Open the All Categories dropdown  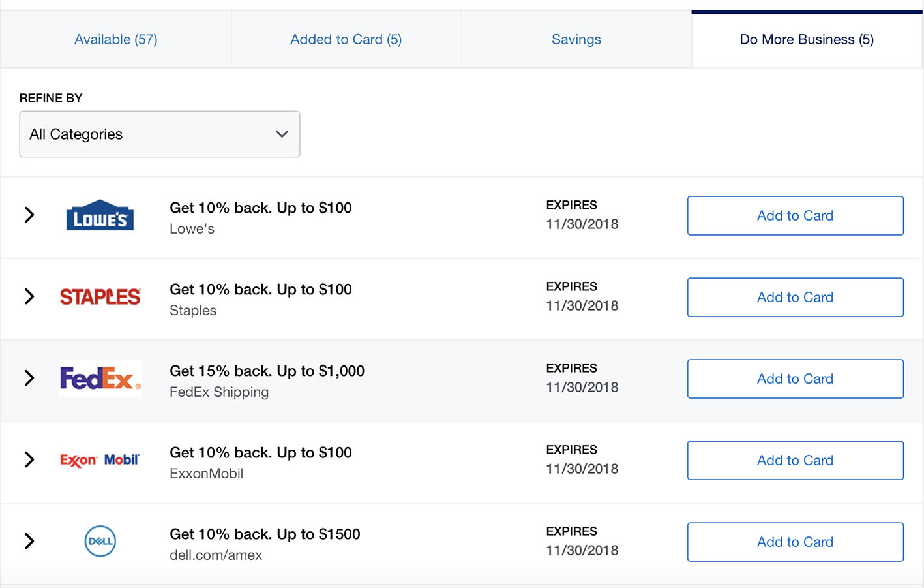click(160, 134)
